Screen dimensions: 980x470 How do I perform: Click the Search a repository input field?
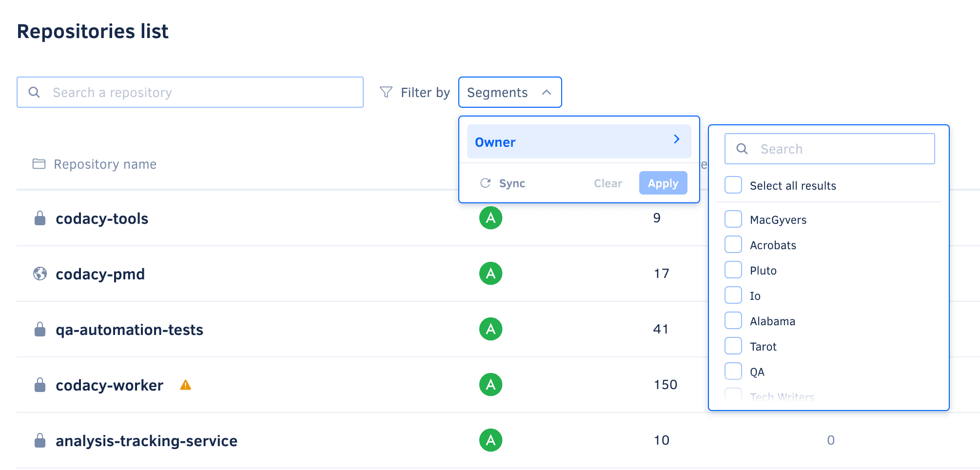click(190, 92)
